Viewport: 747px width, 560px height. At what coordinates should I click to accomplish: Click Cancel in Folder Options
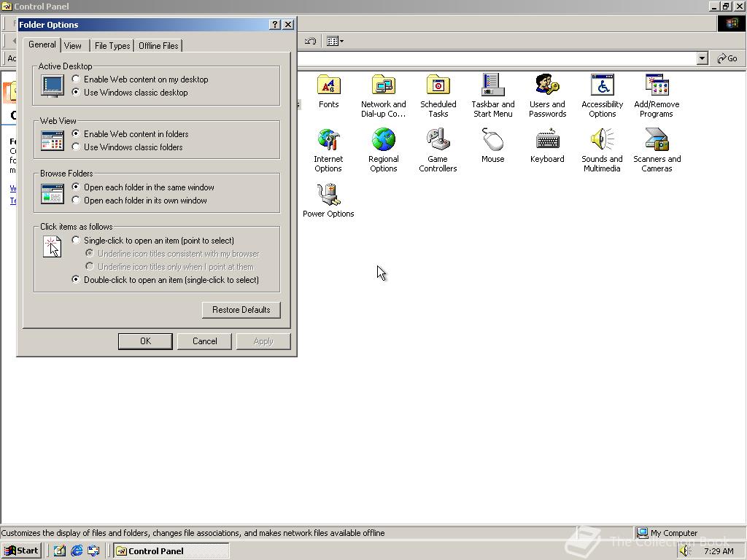(204, 341)
